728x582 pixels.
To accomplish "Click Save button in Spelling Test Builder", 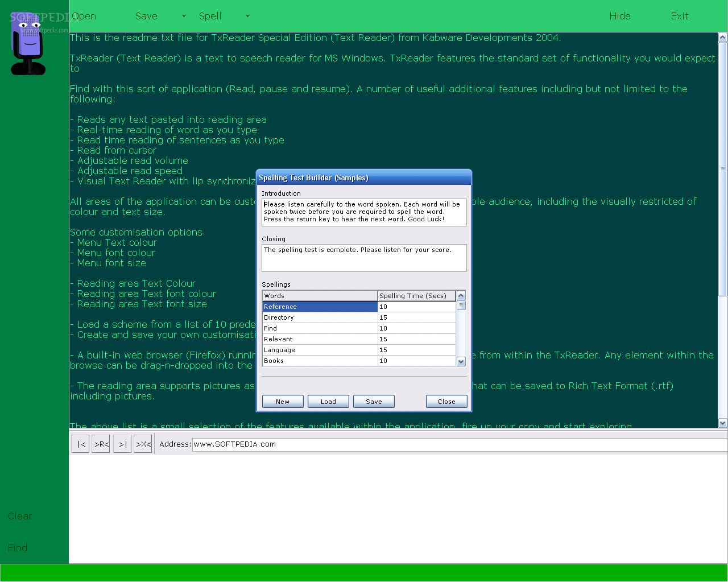I will [374, 402].
